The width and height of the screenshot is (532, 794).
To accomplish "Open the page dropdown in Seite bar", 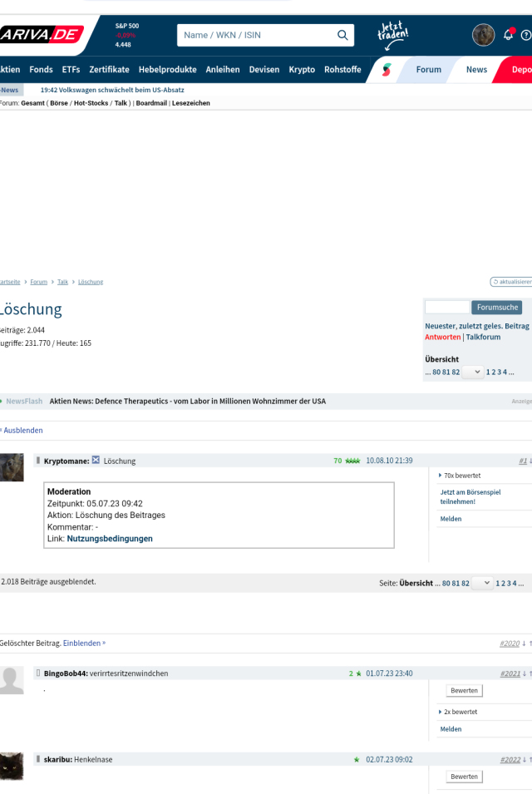I will (x=482, y=584).
